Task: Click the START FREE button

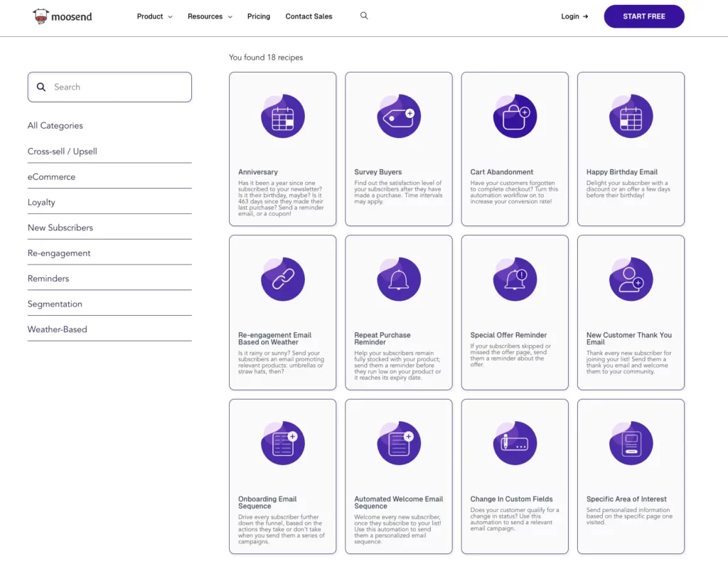Action: click(643, 16)
